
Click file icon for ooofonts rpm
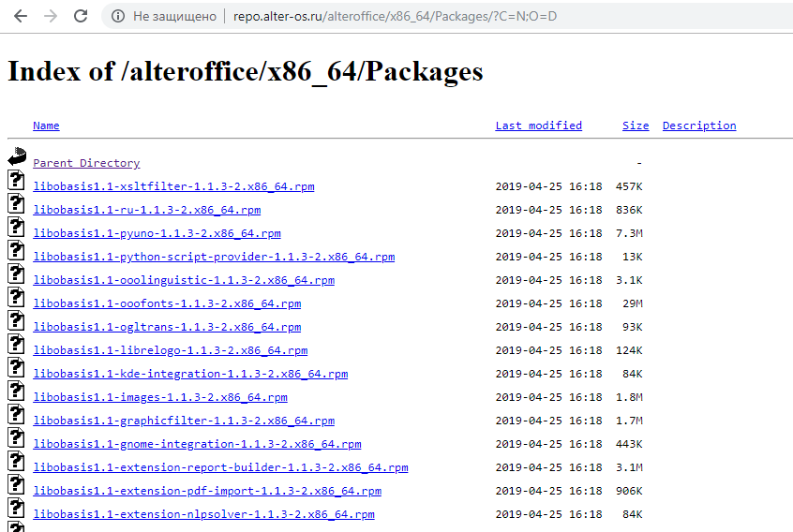(16, 297)
